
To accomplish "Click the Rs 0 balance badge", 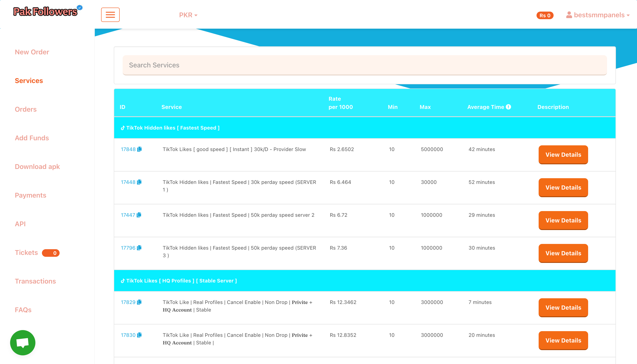I will point(545,16).
